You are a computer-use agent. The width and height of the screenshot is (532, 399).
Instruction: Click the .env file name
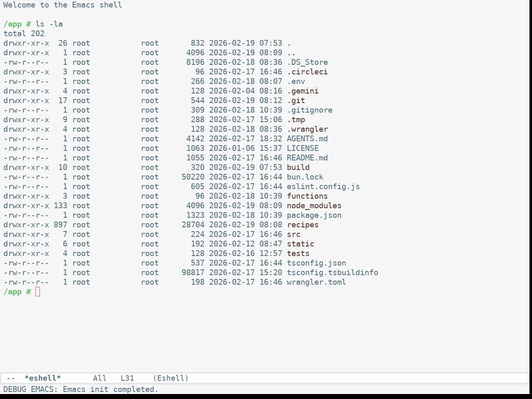[296, 81]
